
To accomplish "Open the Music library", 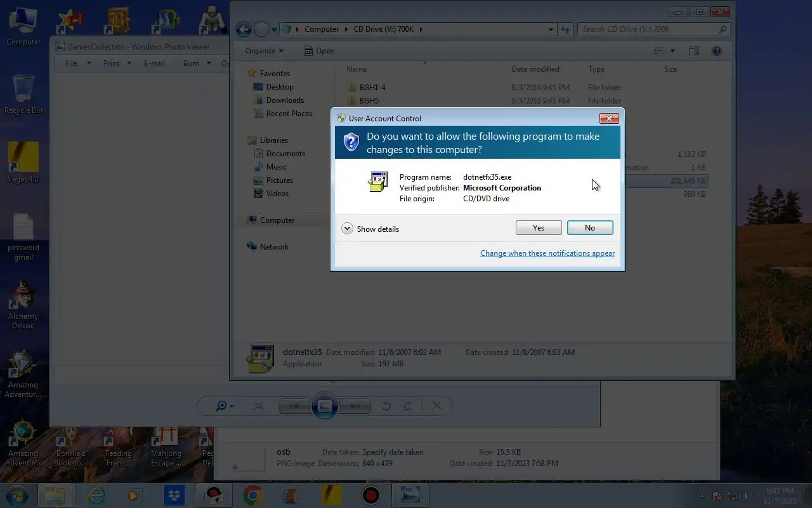I will pos(270,167).
